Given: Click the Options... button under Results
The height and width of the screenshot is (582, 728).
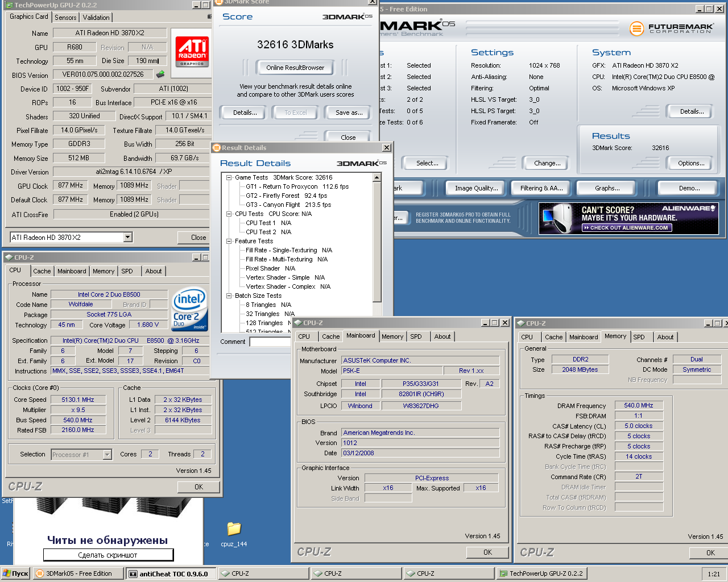Looking at the screenshot, I should 690,163.
